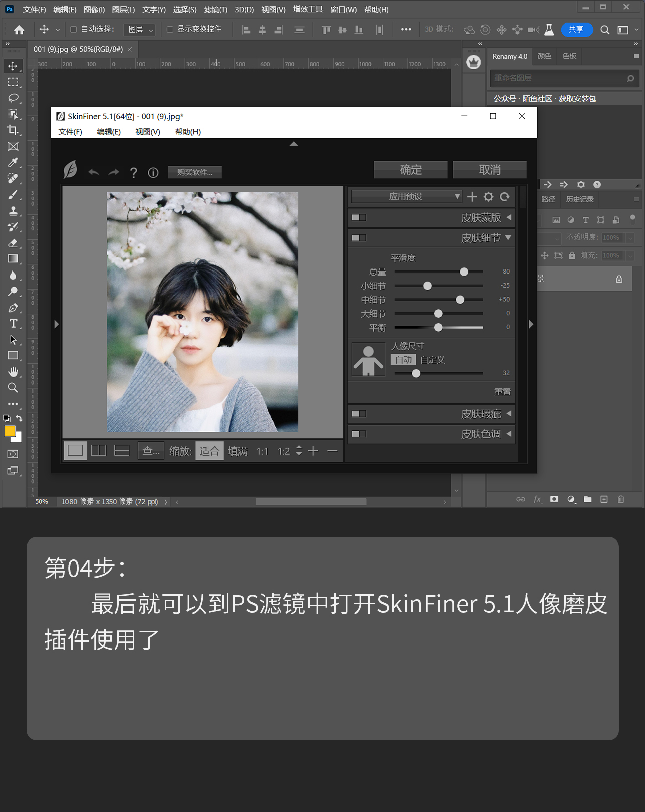Screen dimensions: 645x812
Task: Select the Crop tool
Action: tap(13, 130)
